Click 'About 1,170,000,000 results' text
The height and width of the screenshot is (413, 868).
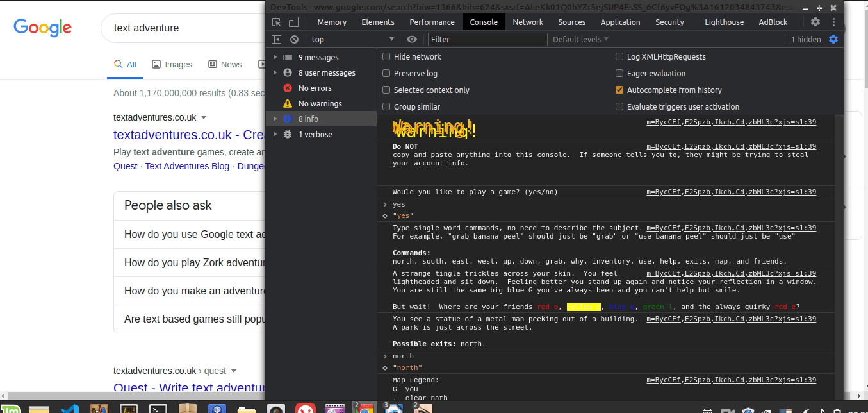[x=189, y=93]
